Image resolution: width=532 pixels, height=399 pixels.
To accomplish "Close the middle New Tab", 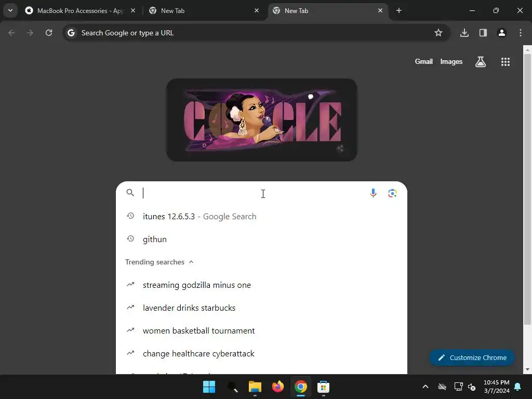I will click(257, 10).
